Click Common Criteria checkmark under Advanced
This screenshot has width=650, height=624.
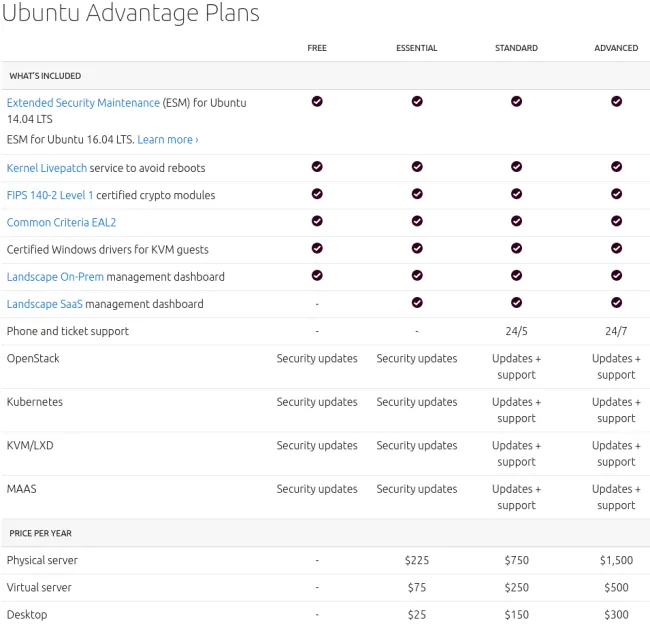[616, 221]
